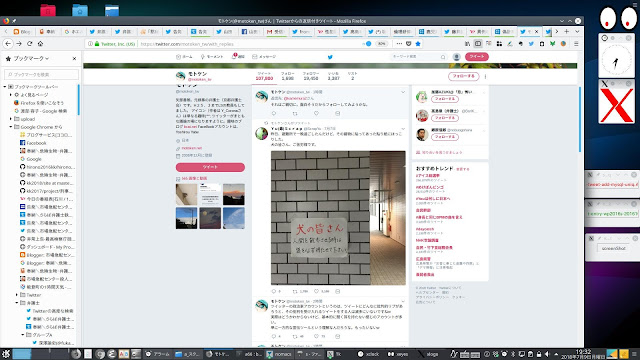Screen dimensions: 640x360
Task: Open the Firefox hamburger menu
Action: pyautogui.click(x=576, y=44)
